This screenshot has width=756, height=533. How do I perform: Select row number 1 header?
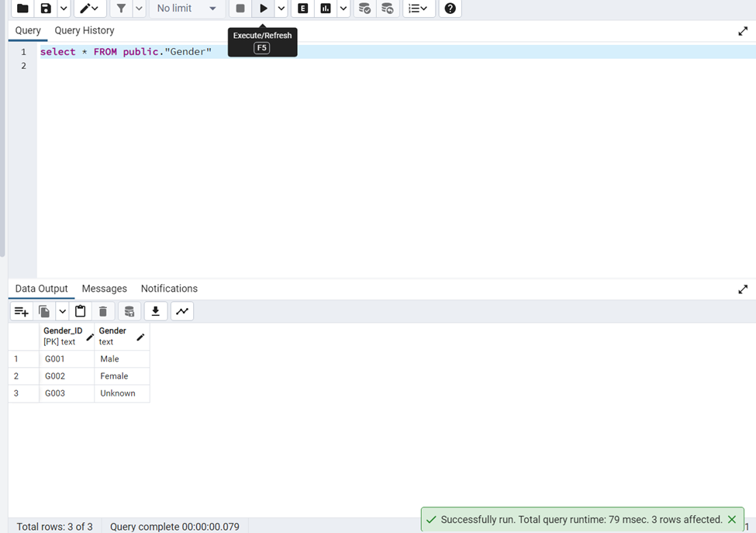[23, 359]
